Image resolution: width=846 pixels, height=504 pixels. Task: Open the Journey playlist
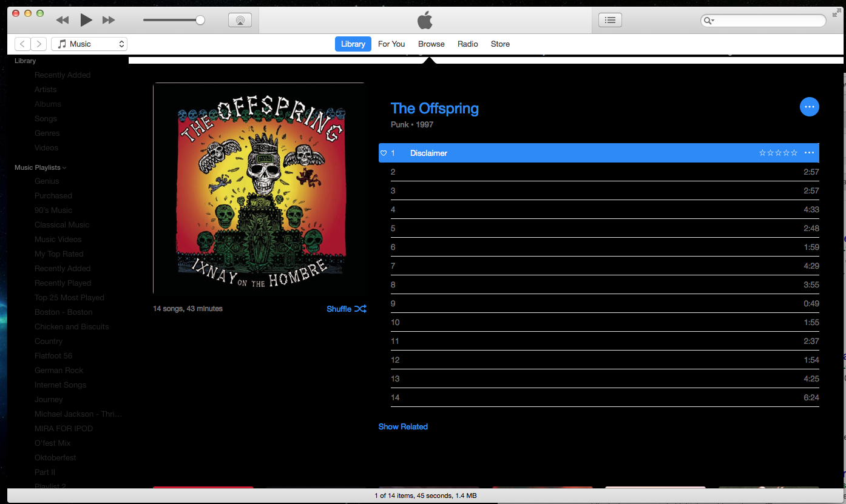(x=49, y=400)
